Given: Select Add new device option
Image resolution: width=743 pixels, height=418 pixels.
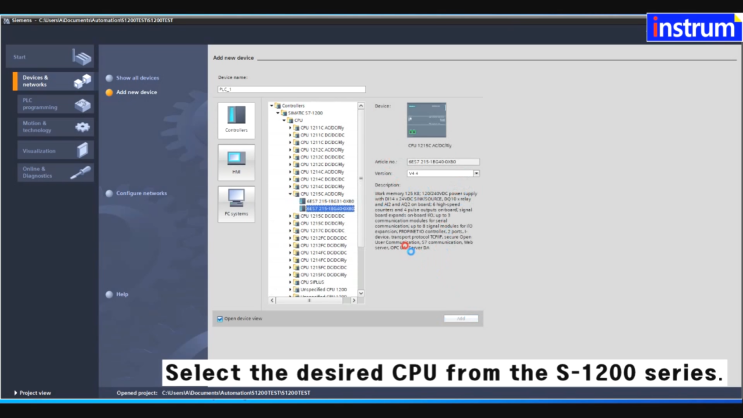Looking at the screenshot, I should (x=136, y=92).
